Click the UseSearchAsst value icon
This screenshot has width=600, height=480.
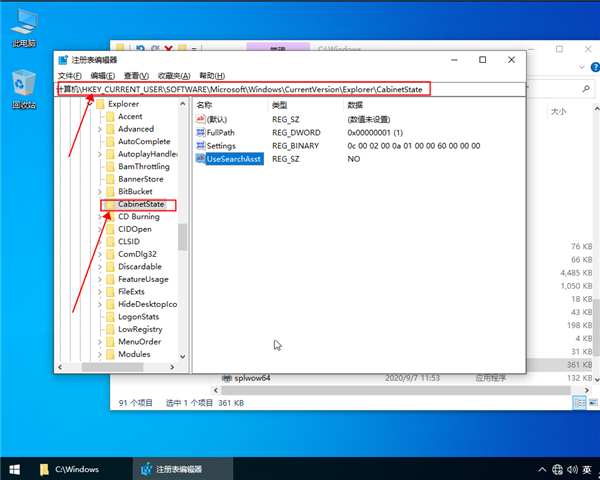201,159
